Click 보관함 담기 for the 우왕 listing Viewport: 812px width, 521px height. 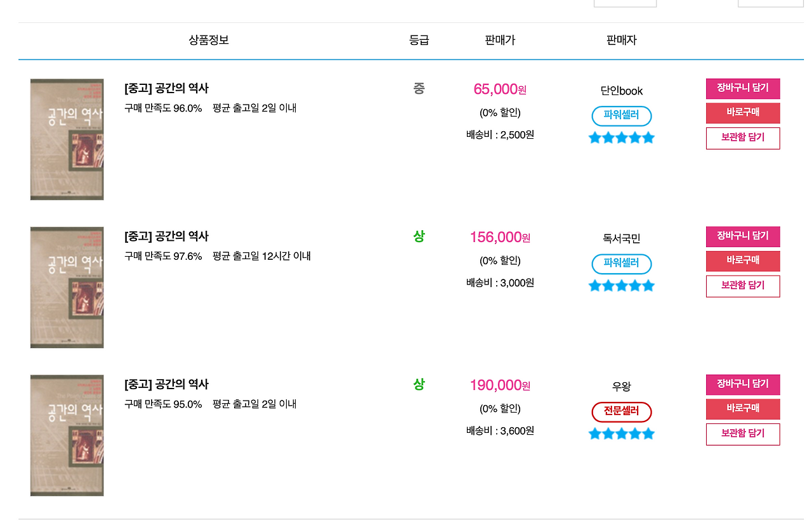pos(742,434)
